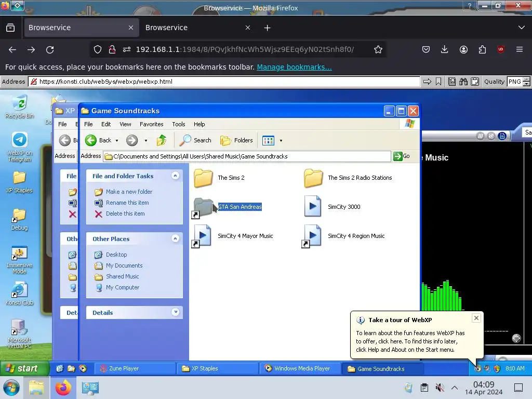Open XP Staples desktop folder

pos(19,182)
